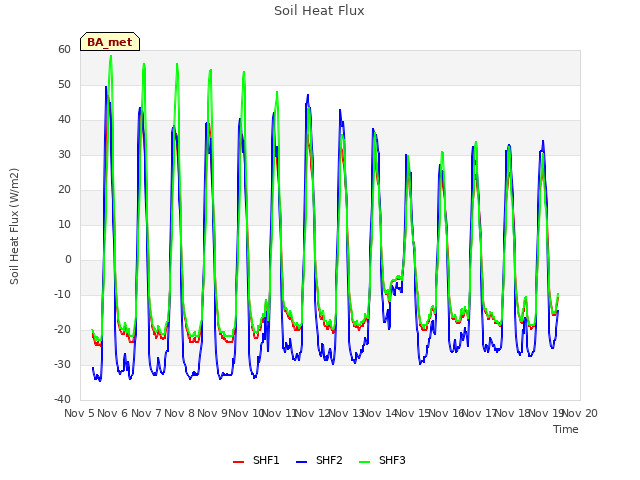Click the Soil Heat Flux (W/m2) y-axis title
Image resolution: width=640 pixels, height=480 pixels.
tap(14, 226)
